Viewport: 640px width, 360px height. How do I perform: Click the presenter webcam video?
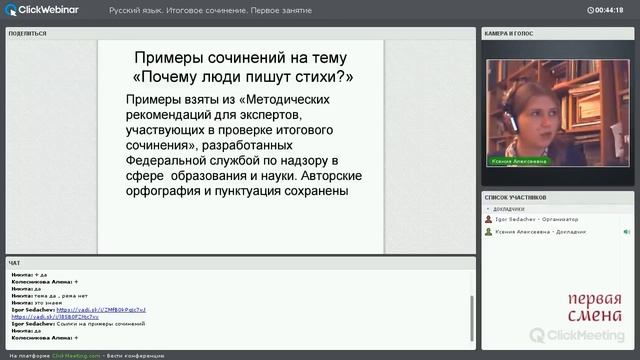tap(558, 113)
